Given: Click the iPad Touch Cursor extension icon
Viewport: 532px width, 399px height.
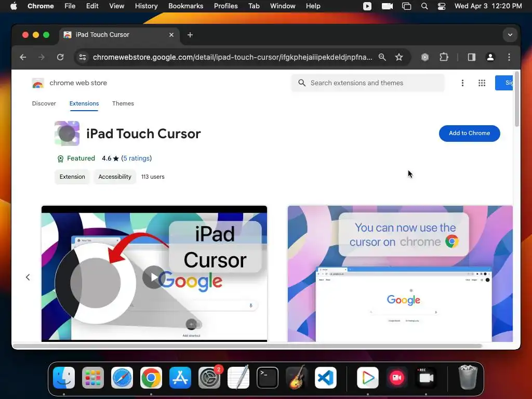Looking at the screenshot, I should (67, 134).
